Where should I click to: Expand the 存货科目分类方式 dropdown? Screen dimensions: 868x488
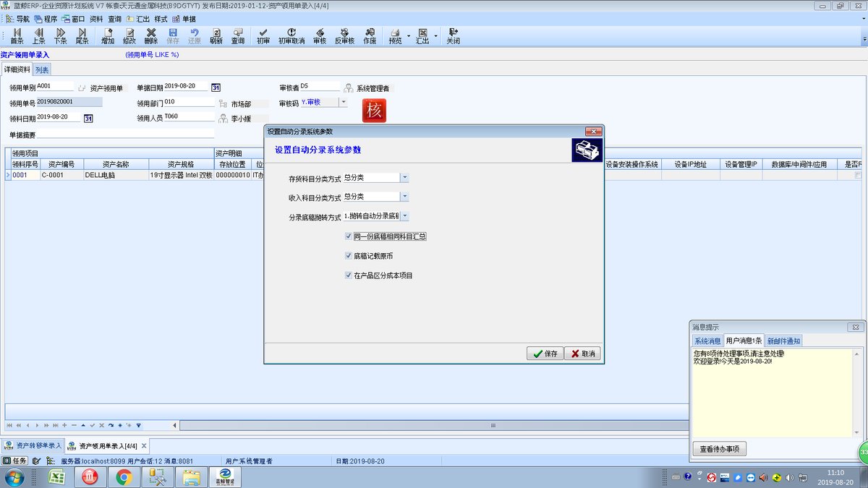click(x=404, y=177)
